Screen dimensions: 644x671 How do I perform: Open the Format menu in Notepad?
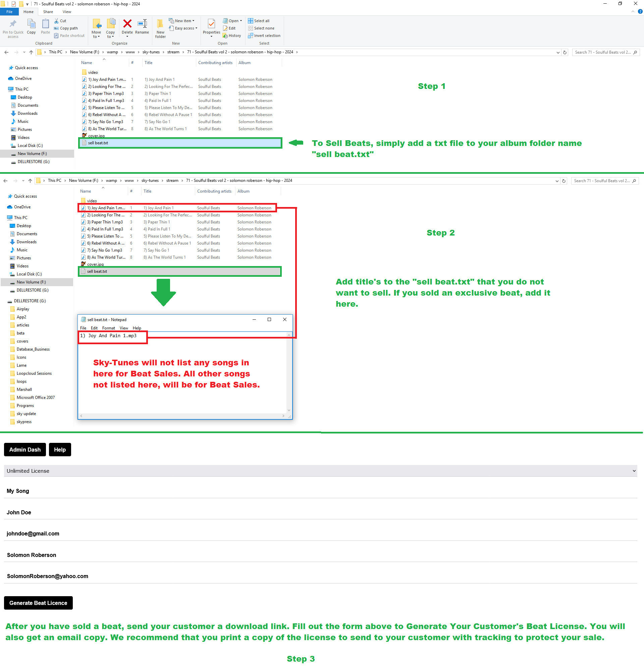tap(108, 328)
